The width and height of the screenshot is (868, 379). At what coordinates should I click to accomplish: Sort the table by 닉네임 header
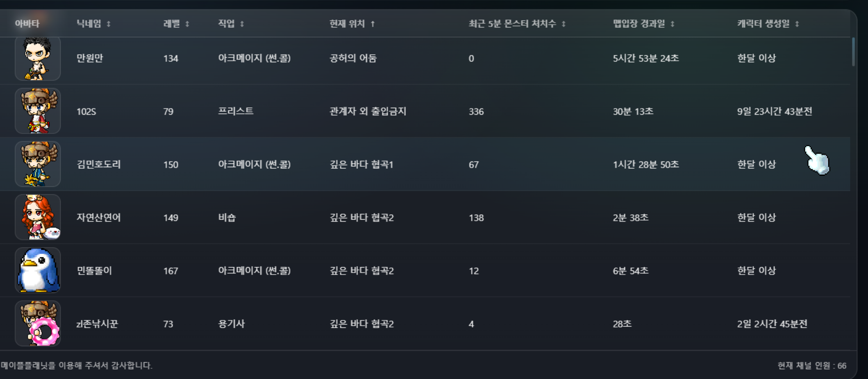(x=89, y=24)
